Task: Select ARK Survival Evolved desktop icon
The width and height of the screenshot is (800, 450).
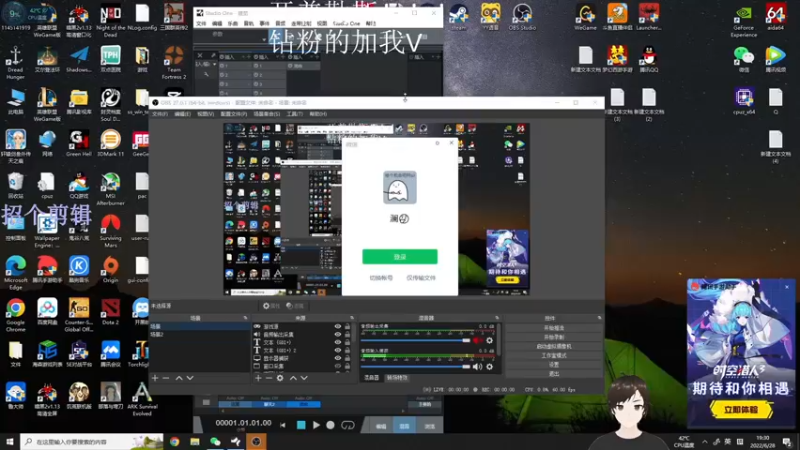Action: click(x=142, y=399)
